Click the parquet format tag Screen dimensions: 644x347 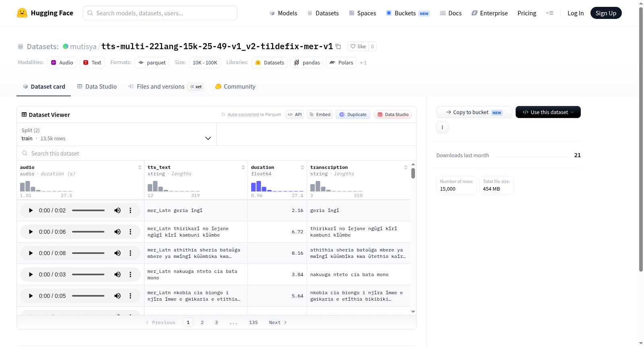152,62
